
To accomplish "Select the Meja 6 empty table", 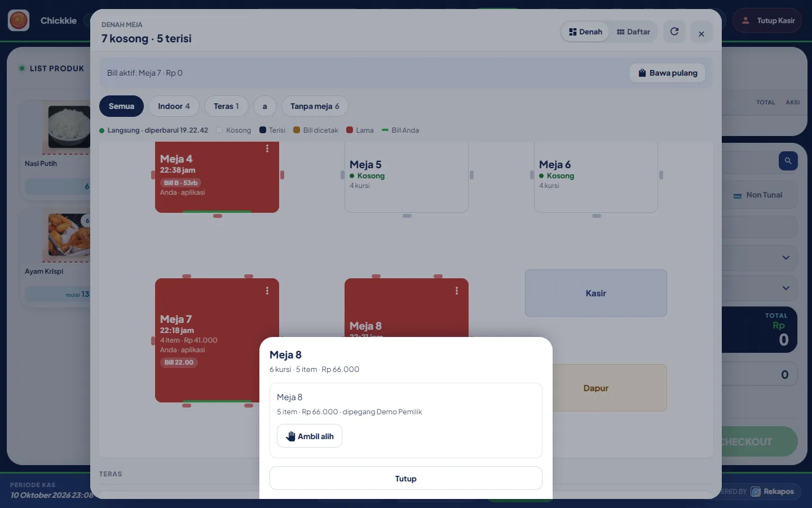I will (x=596, y=176).
